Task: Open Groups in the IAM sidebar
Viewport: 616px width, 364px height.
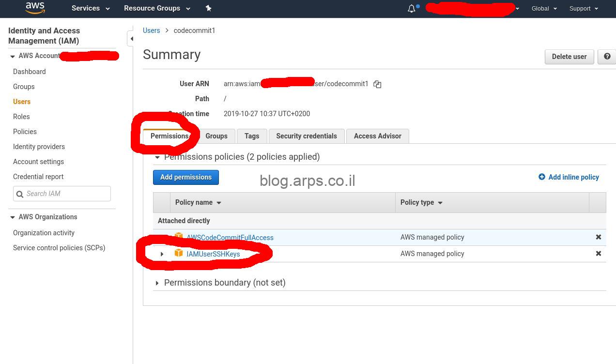Action: tap(24, 87)
